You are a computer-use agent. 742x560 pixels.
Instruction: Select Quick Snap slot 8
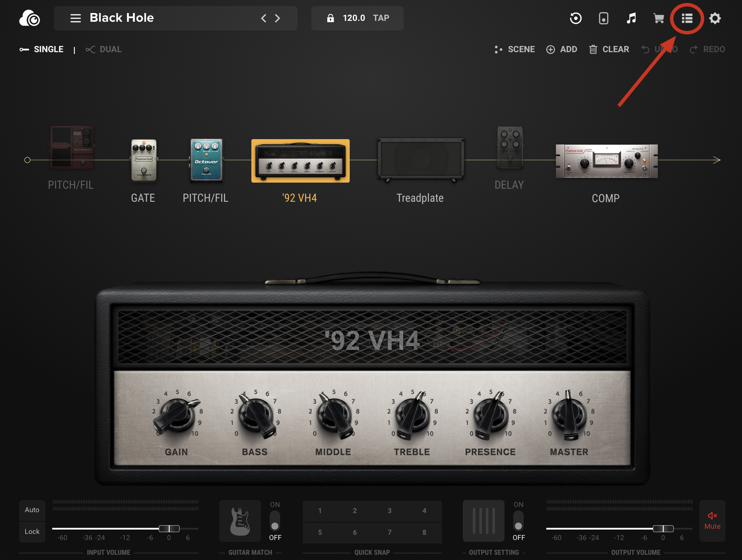point(424,533)
